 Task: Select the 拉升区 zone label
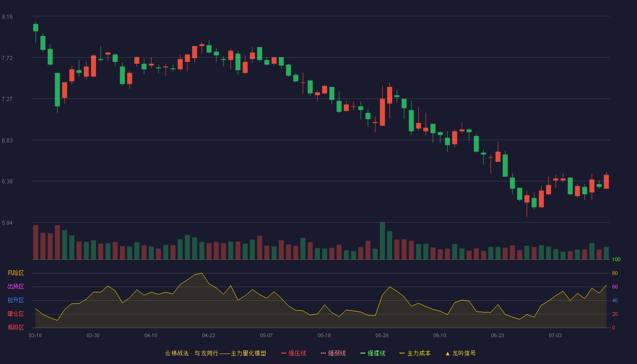(15, 300)
